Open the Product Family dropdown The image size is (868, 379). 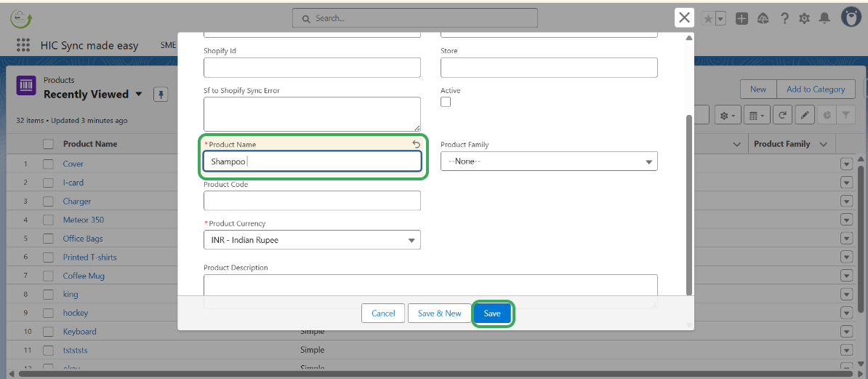pos(549,161)
